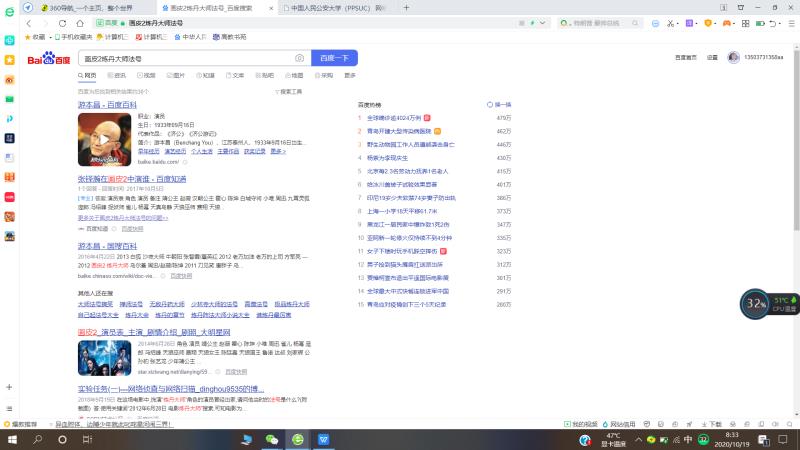
Task: Open the orange shield security icon
Action: tap(708, 23)
